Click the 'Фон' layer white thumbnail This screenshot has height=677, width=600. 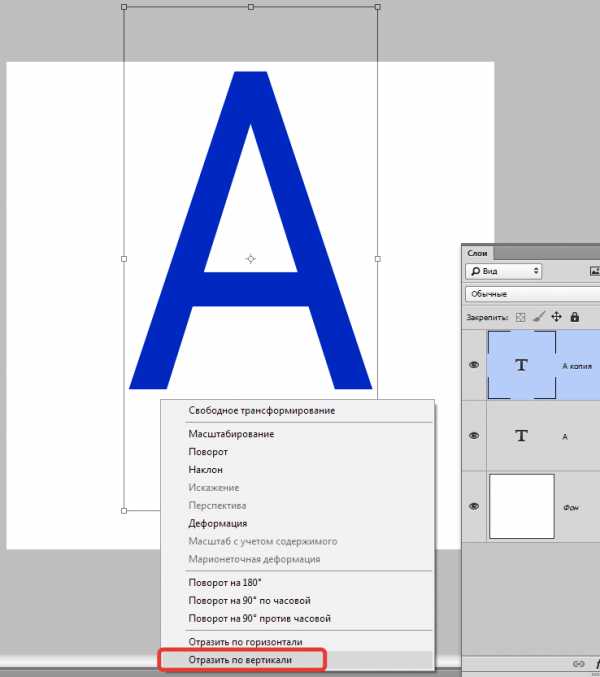pyautogui.click(x=521, y=507)
